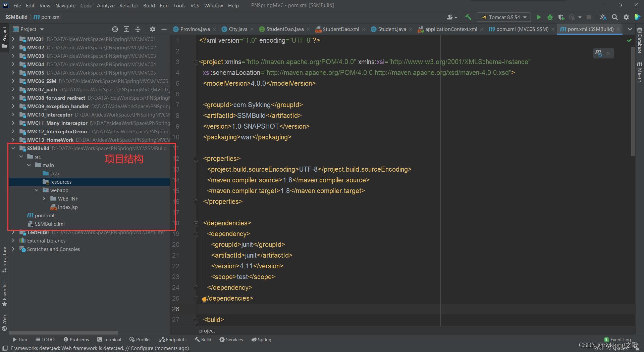644x352 pixels.
Task: Open the Favorites side tool window
Action: click(x=4, y=294)
